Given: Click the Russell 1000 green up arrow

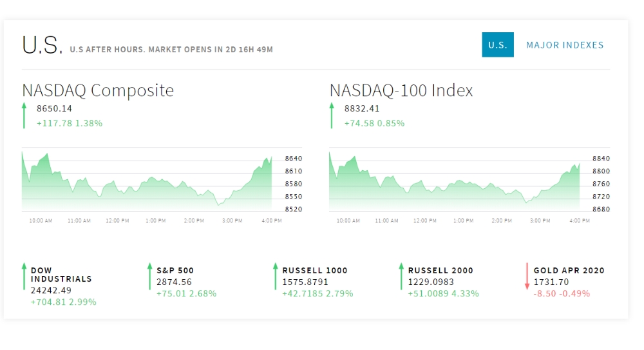Looking at the screenshot, I should pyautogui.click(x=276, y=277).
